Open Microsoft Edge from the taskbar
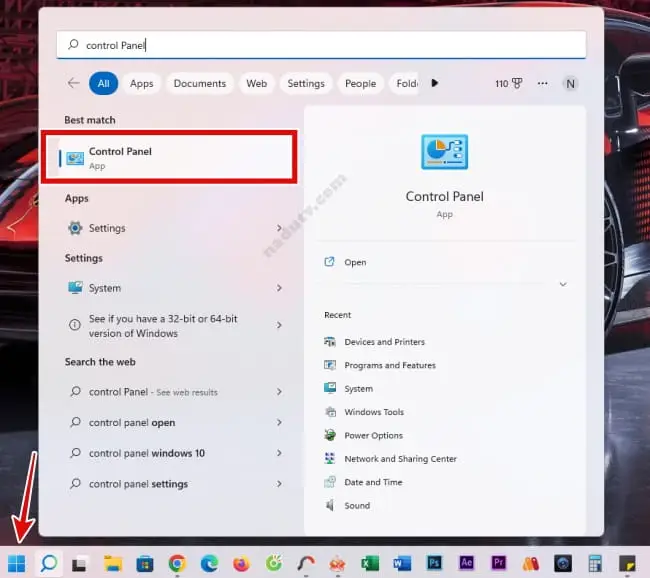The image size is (650, 578). point(209,563)
